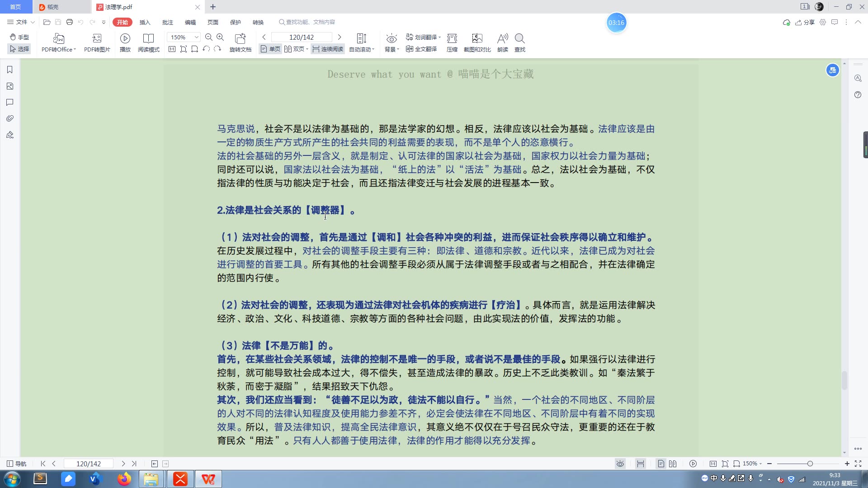
Task: Start read aloud (朗读)
Action: pyautogui.click(x=503, y=43)
